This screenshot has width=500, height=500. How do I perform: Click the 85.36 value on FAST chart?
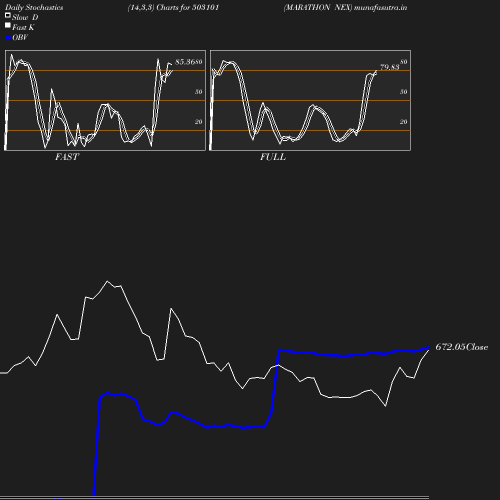(x=185, y=62)
